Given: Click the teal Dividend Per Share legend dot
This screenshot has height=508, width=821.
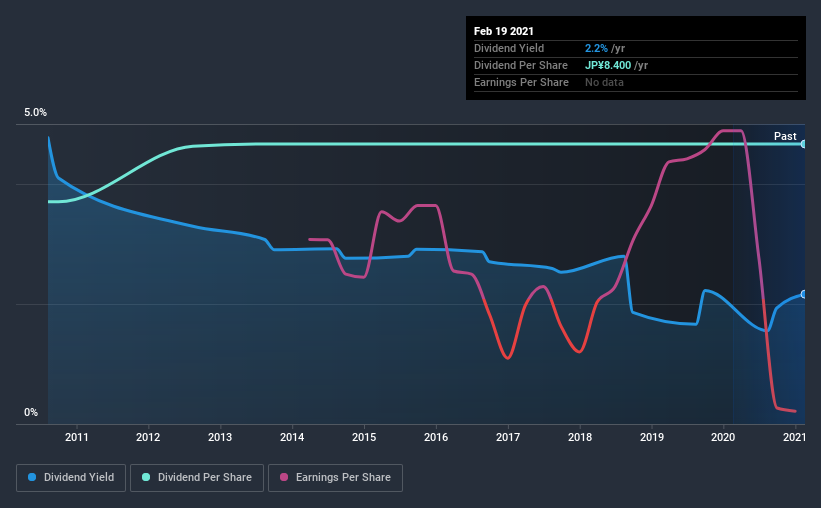Looking at the screenshot, I should (146, 477).
